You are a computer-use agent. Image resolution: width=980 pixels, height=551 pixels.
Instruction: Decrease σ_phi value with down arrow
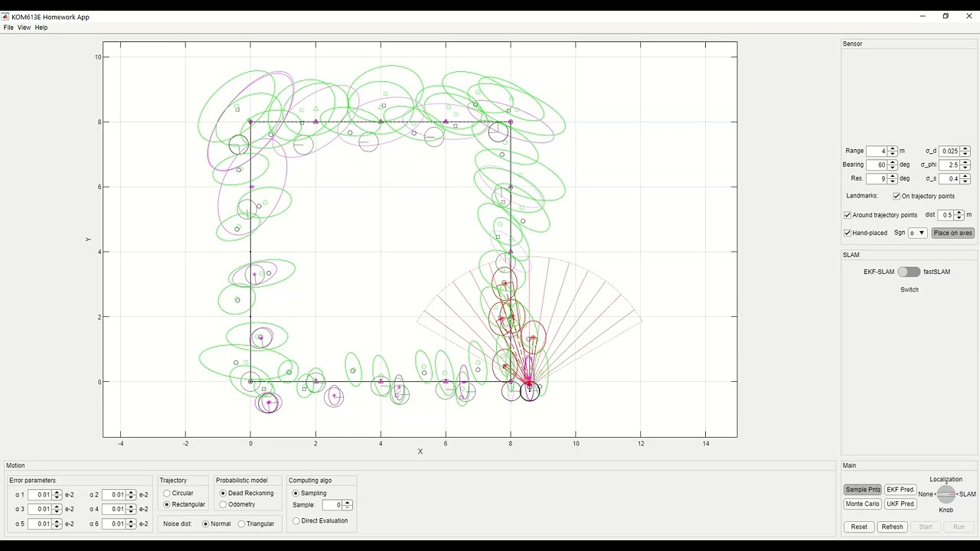(x=965, y=168)
